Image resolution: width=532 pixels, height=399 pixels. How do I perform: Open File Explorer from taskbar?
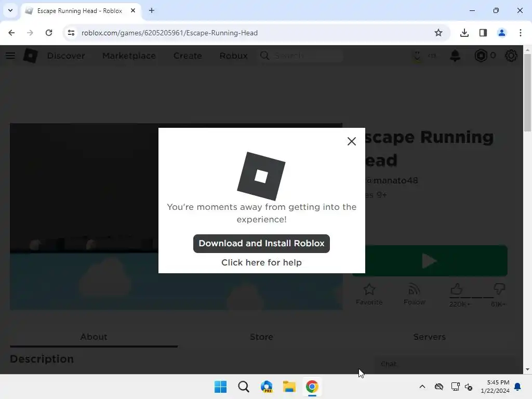(289, 387)
